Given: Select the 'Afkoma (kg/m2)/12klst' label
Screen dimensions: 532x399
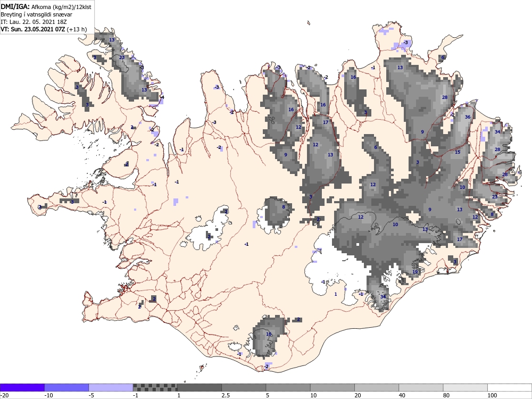Looking at the screenshot, I should coord(61,7).
